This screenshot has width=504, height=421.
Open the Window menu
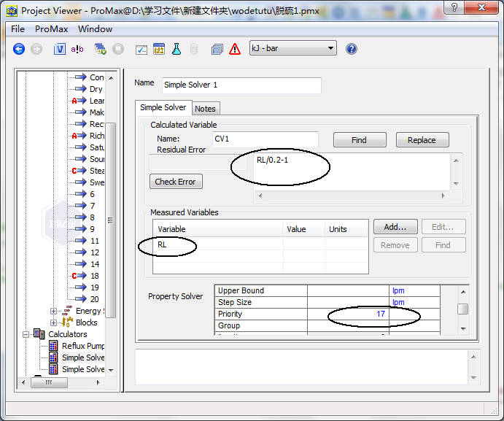click(95, 29)
